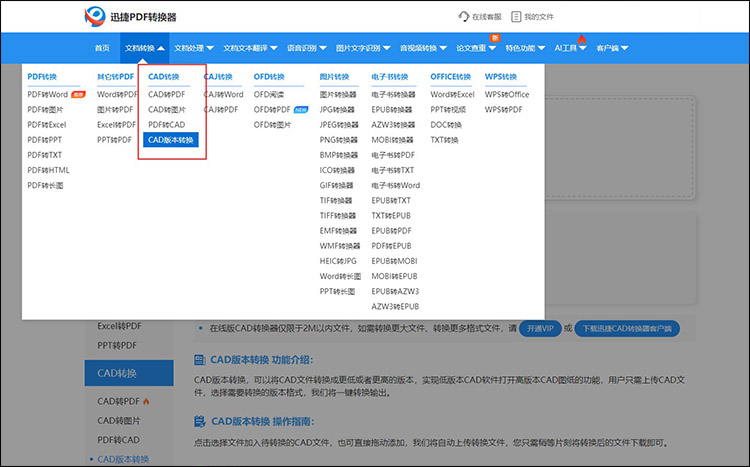Expand the AI工具 dropdown
Image resolution: width=750 pixels, height=467 pixels.
pos(571,48)
